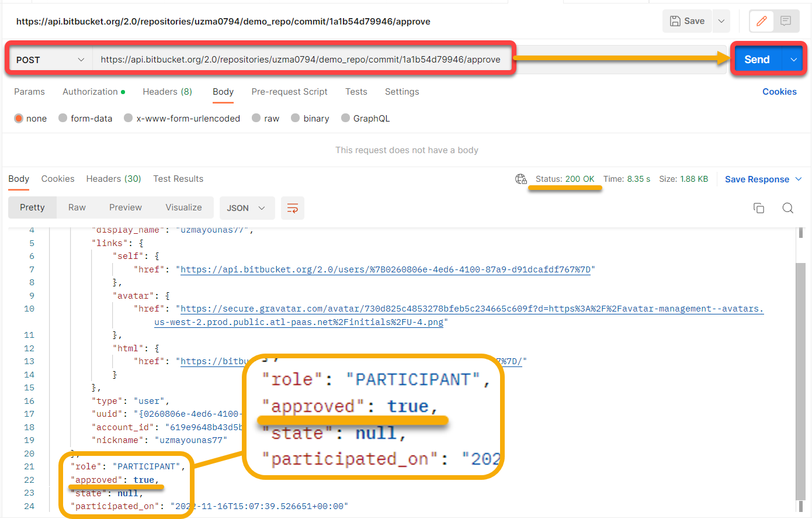Select the none body type radio
Viewport: 812px width, 519px height.
(x=19, y=119)
